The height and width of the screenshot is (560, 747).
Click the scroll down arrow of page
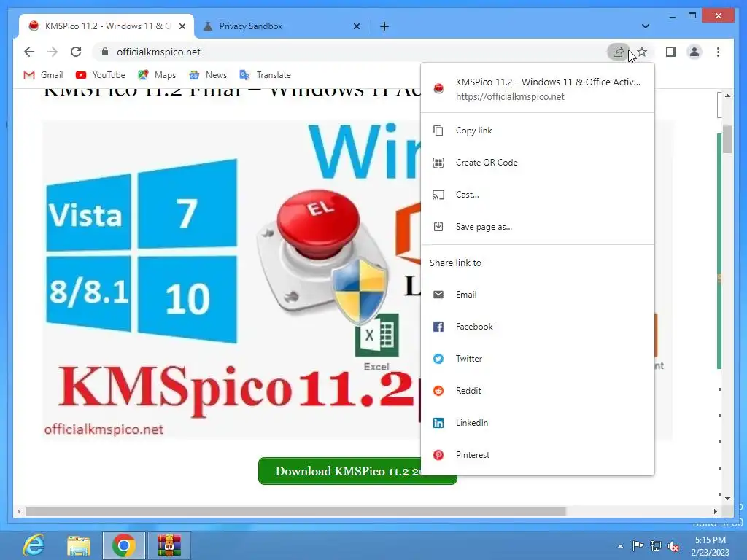click(727, 498)
